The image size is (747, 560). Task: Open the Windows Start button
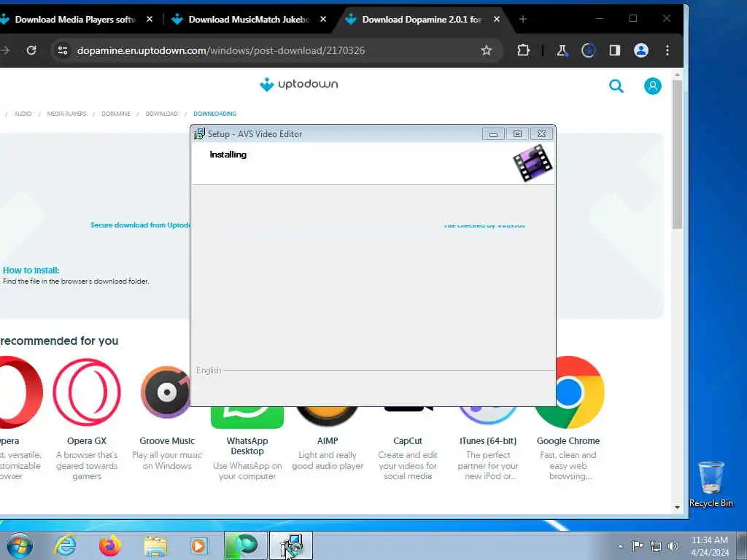(20, 545)
